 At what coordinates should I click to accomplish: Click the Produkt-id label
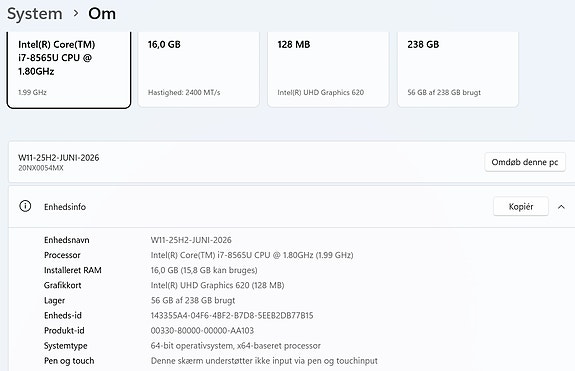pyautogui.click(x=64, y=330)
